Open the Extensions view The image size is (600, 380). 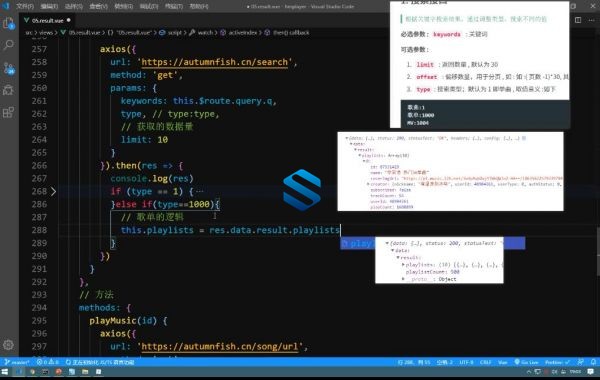pos(8,113)
